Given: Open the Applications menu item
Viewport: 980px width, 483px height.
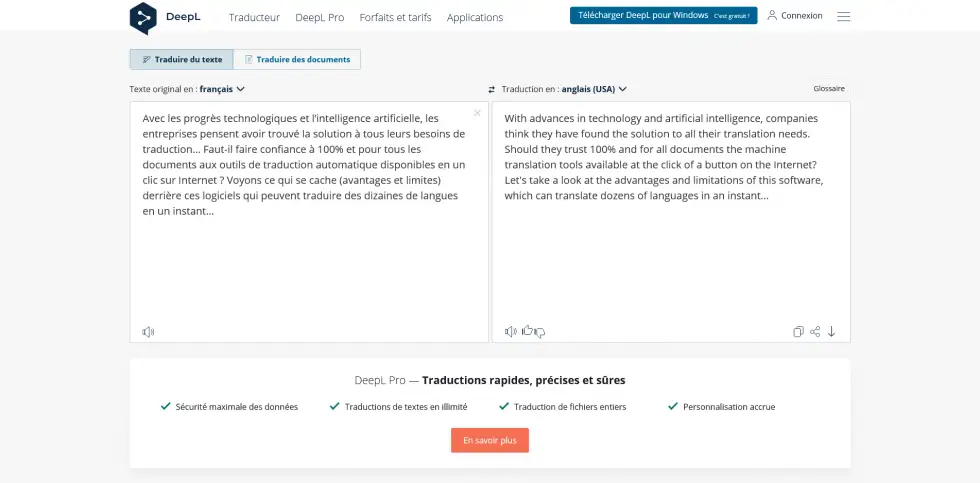Looking at the screenshot, I should [475, 17].
